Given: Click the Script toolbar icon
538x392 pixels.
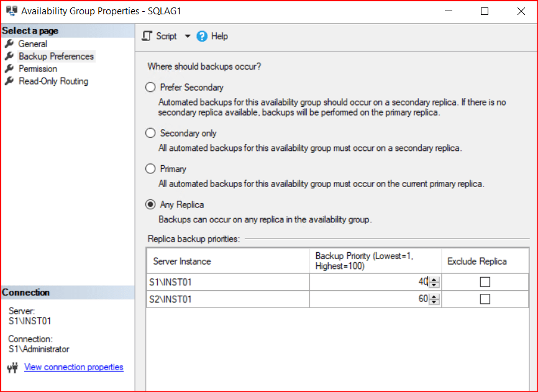Looking at the screenshot, I should 147,36.
